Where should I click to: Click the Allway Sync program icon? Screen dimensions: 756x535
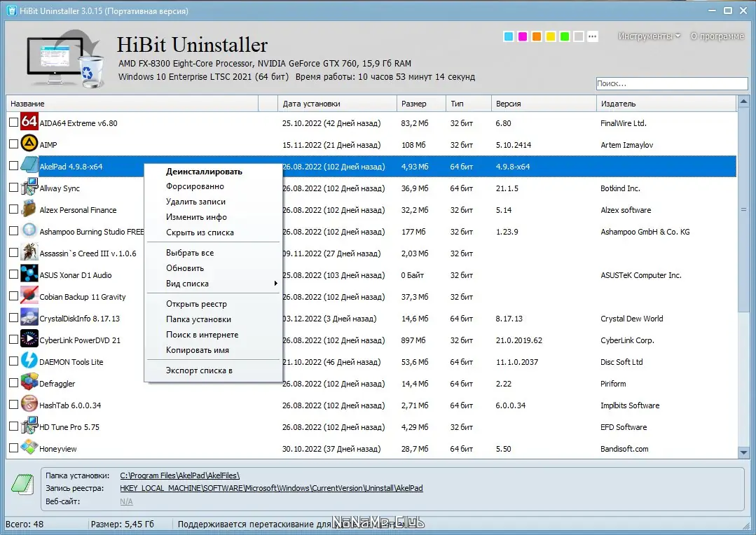pyautogui.click(x=29, y=187)
